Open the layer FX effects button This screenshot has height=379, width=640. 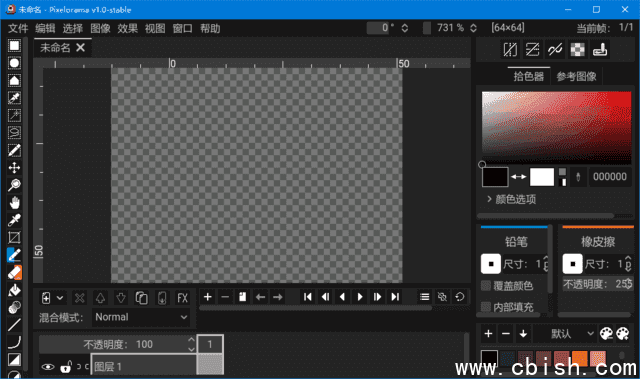click(x=182, y=298)
